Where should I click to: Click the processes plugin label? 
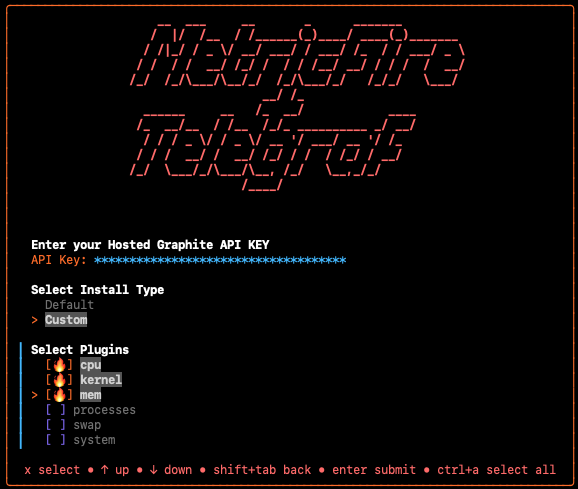tap(104, 410)
